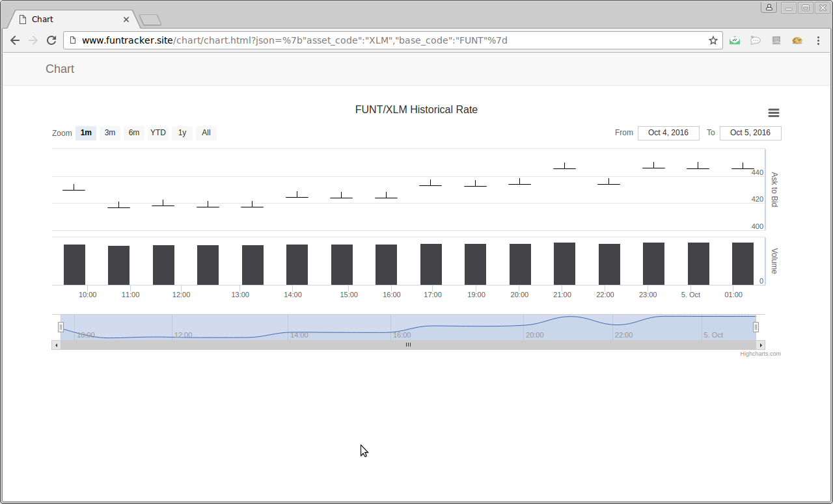The width and height of the screenshot is (833, 504).
Task: Reload the page with refresh icon
Action: tap(51, 40)
